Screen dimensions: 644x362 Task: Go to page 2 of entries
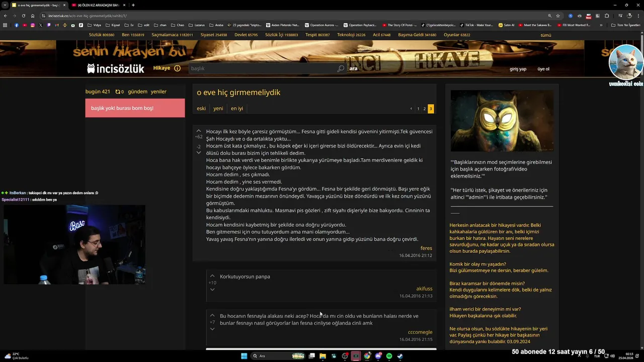click(x=424, y=109)
